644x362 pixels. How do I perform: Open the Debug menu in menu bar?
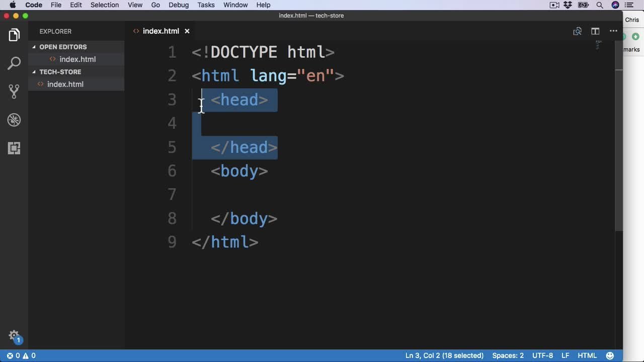(x=179, y=5)
